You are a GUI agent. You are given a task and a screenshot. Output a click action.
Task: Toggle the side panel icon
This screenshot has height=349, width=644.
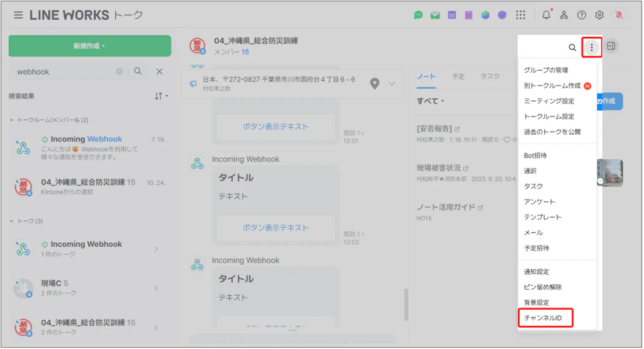[x=611, y=46]
